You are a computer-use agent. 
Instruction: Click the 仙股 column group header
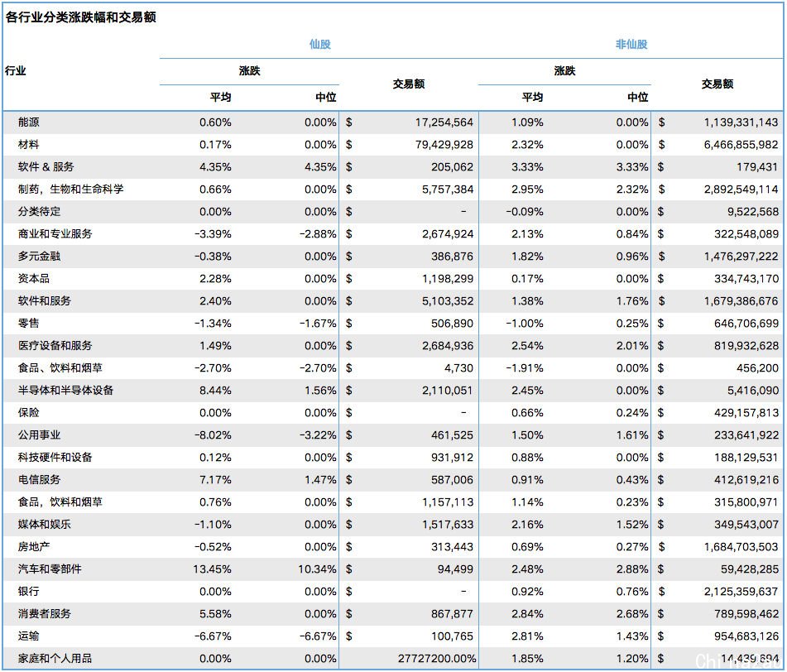point(319,44)
